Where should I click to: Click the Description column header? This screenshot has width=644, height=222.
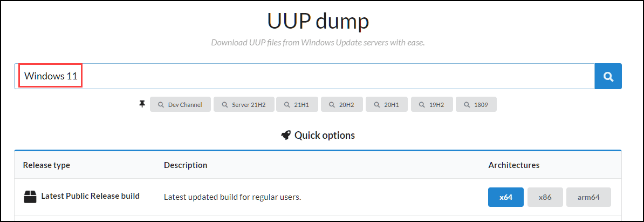(x=185, y=165)
